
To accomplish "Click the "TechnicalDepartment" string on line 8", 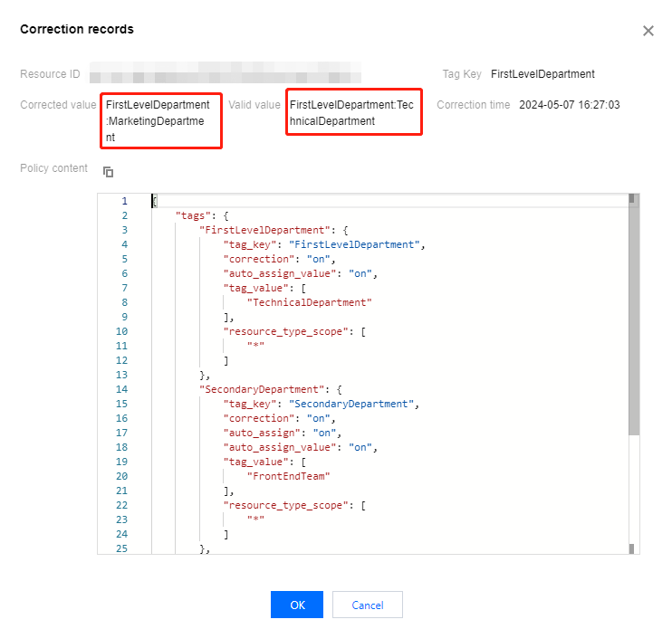I will 310,302.
